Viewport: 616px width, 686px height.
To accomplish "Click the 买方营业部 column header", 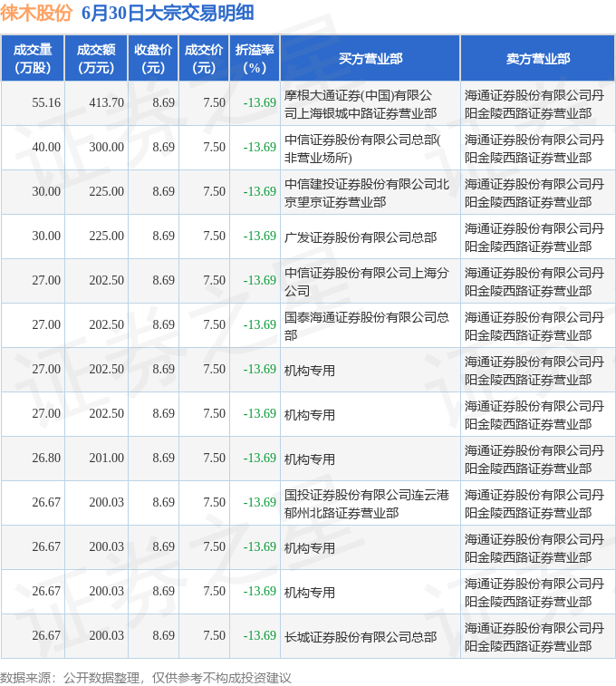I will coord(371,59).
